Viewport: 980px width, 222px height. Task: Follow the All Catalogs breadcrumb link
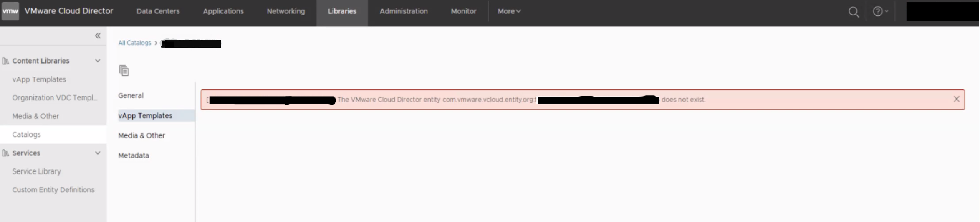(x=134, y=43)
